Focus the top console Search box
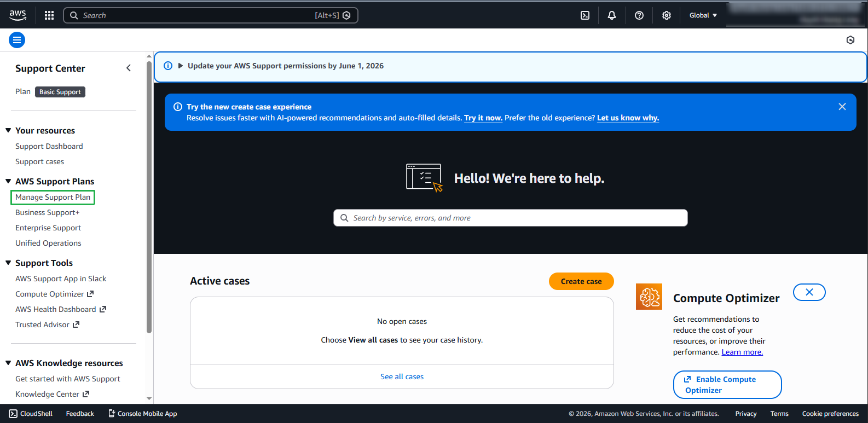The width and height of the screenshot is (868, 423). coord(211,15)
